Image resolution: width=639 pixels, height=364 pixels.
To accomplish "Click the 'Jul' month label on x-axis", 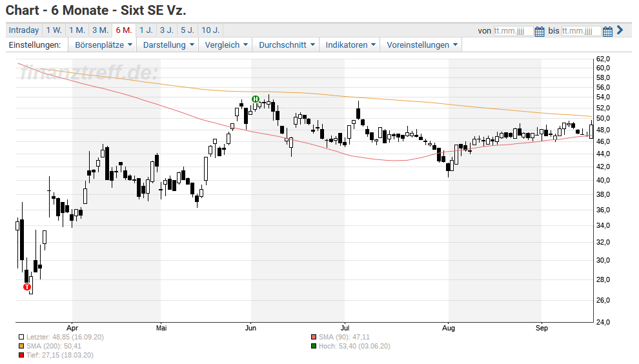I will pyautogui.click(x=345, y=328).
